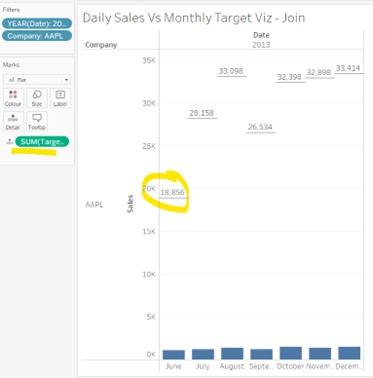Click the Sales axis title

[130, 204]
